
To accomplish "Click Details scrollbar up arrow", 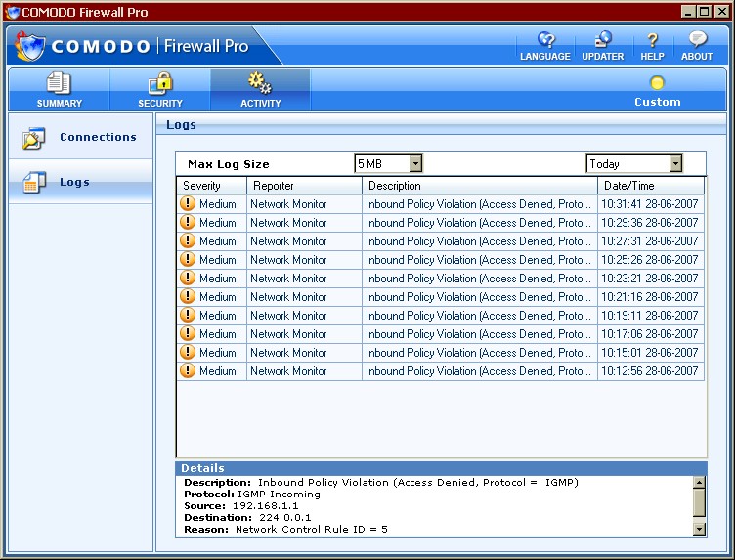I will tap(699, 482).
